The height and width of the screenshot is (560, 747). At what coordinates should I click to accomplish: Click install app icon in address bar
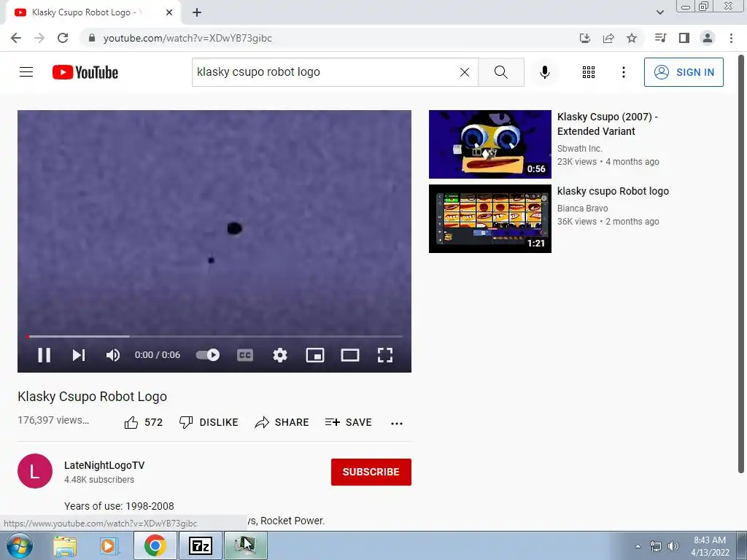pos(585,38)
